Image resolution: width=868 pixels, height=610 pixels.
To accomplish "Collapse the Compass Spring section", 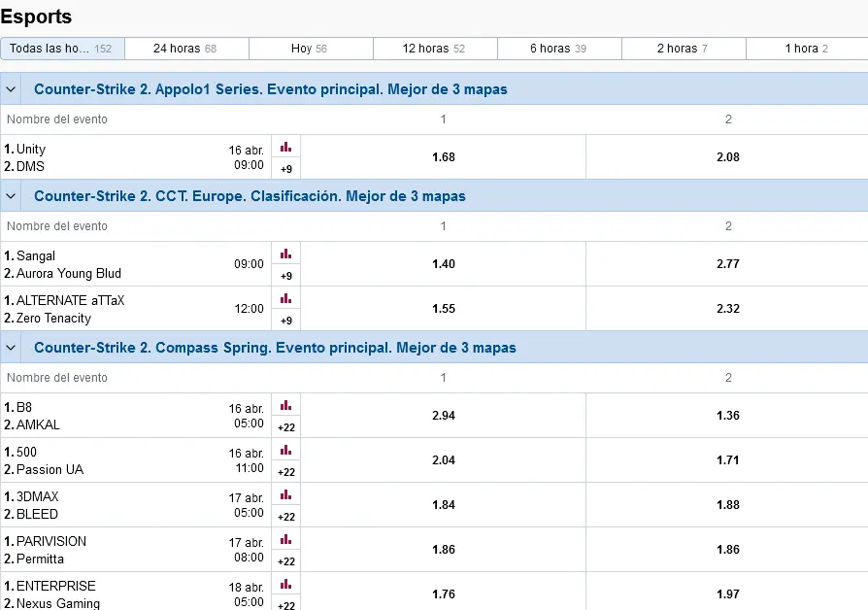I will 11,348.
